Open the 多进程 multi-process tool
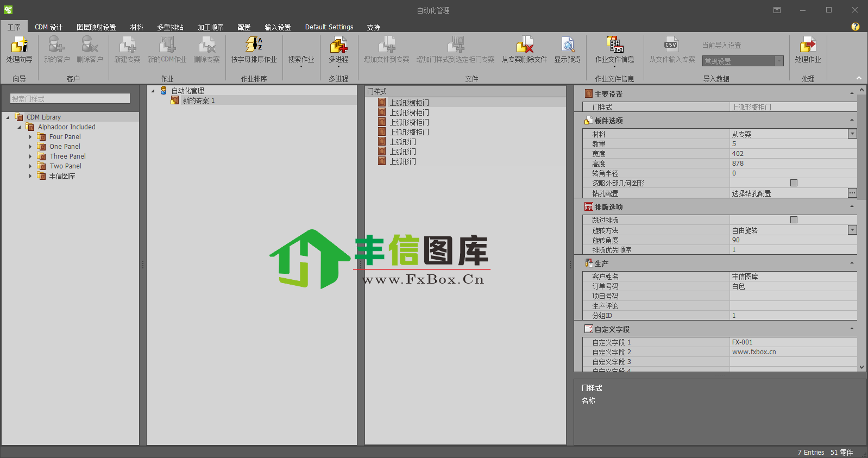868x458 pixels. click(x=338, y=46)
